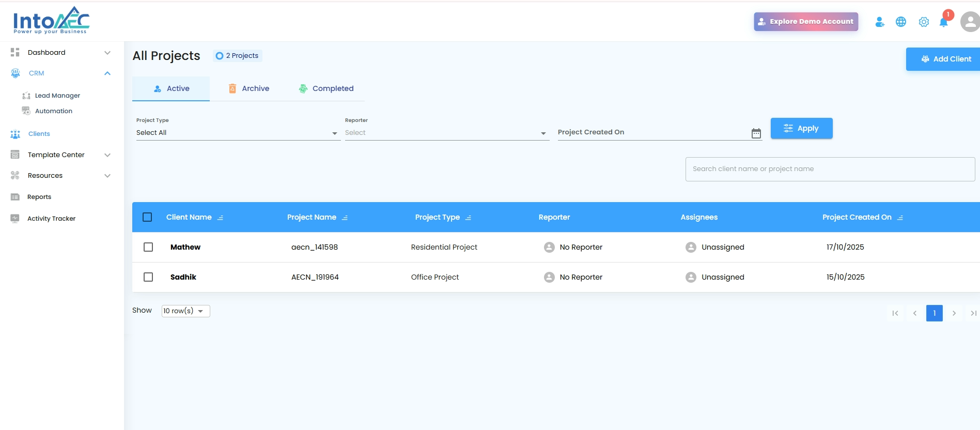Open the rows per page dropdown
The height and width of the screenshot is (430, 980).
coord(186,311)
